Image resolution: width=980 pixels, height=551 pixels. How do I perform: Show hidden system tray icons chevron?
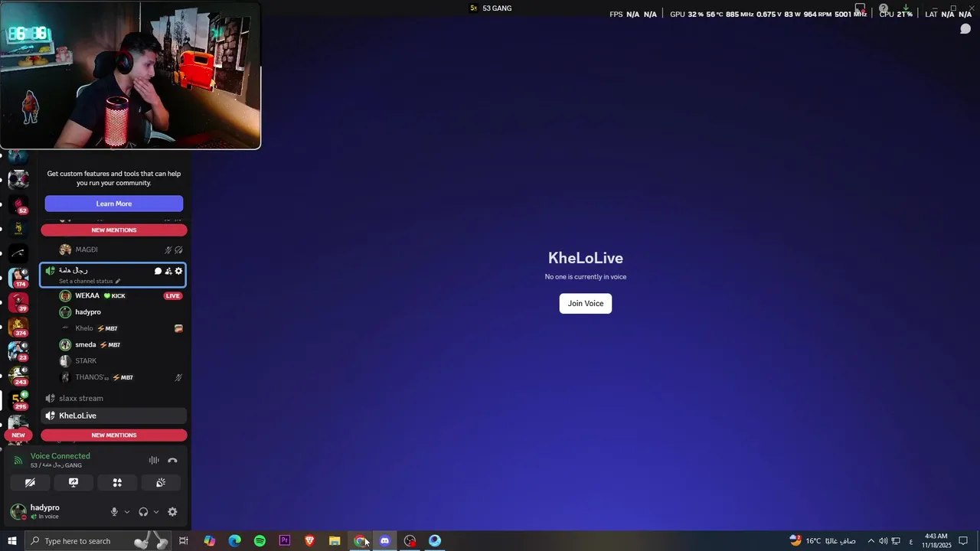[871, 541]
